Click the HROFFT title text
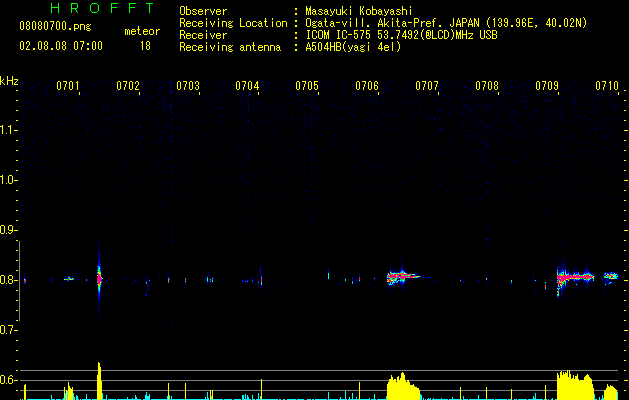Image resolution: width=629 pixels, height=400 pixels. tap(103, 8)
